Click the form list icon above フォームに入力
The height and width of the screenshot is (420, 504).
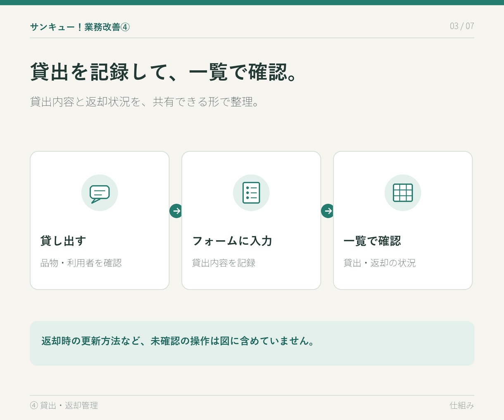(x=251, y=193)
